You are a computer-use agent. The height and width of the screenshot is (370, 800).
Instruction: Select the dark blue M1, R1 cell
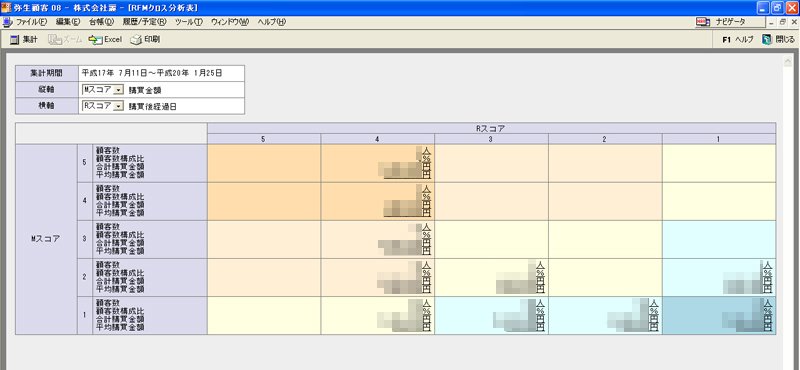[719, 315]
